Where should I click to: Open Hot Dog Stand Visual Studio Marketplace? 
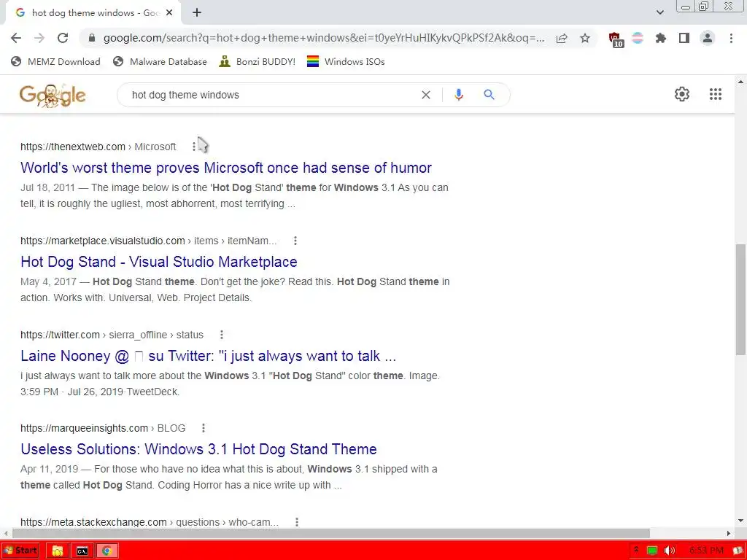pyautogui.click(x=159, y=262)
